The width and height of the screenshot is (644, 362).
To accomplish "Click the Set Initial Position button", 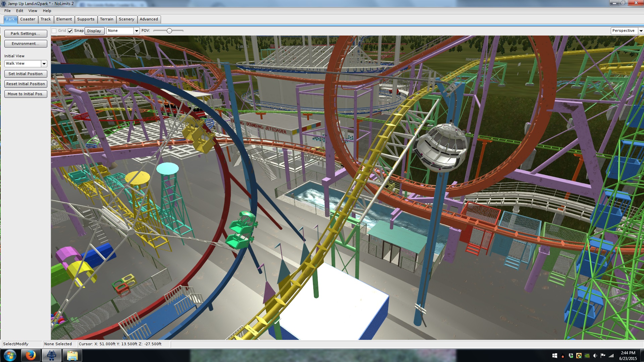I will click(25, 74).
